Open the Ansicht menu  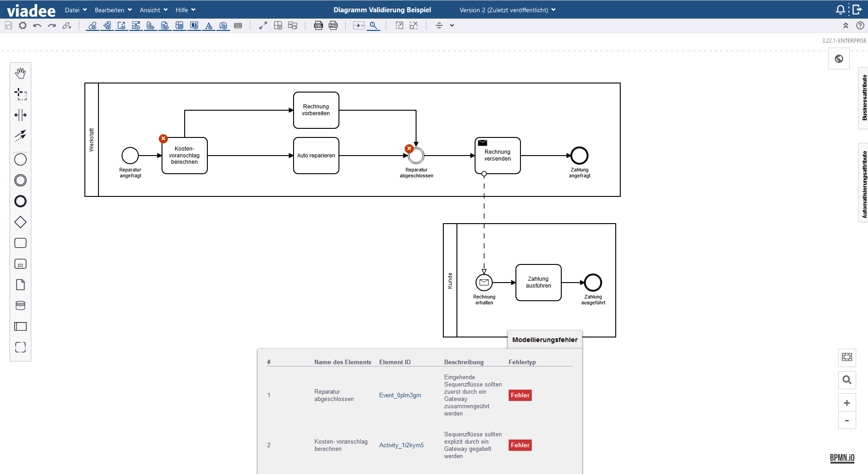[154, 10]
